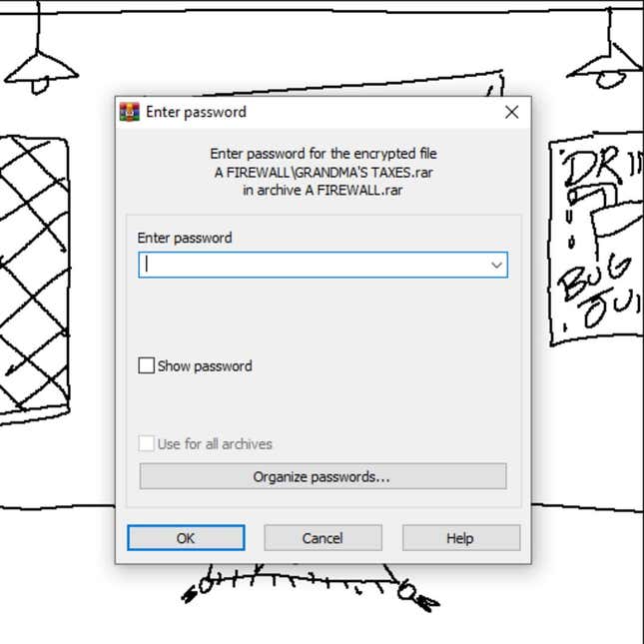The width and height of the screenshot is (644, 644).
Task: Open Help for password dialog
Action: coord(461,538)
